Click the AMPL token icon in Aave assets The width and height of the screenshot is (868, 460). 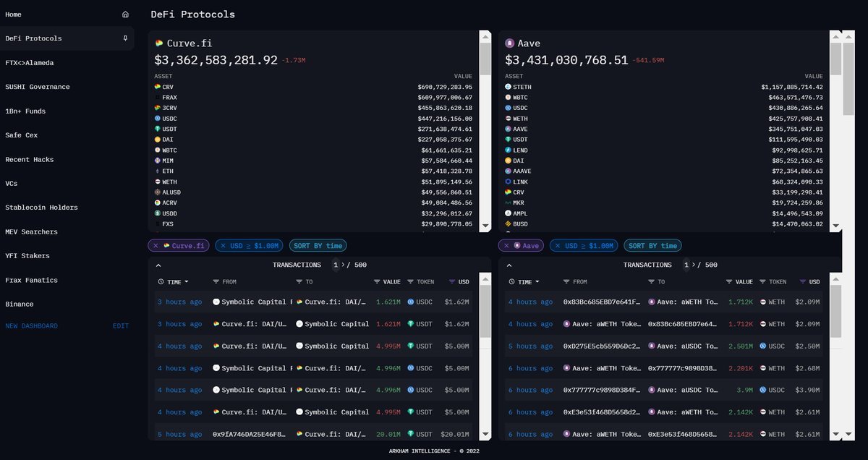(x=508, y=213)
